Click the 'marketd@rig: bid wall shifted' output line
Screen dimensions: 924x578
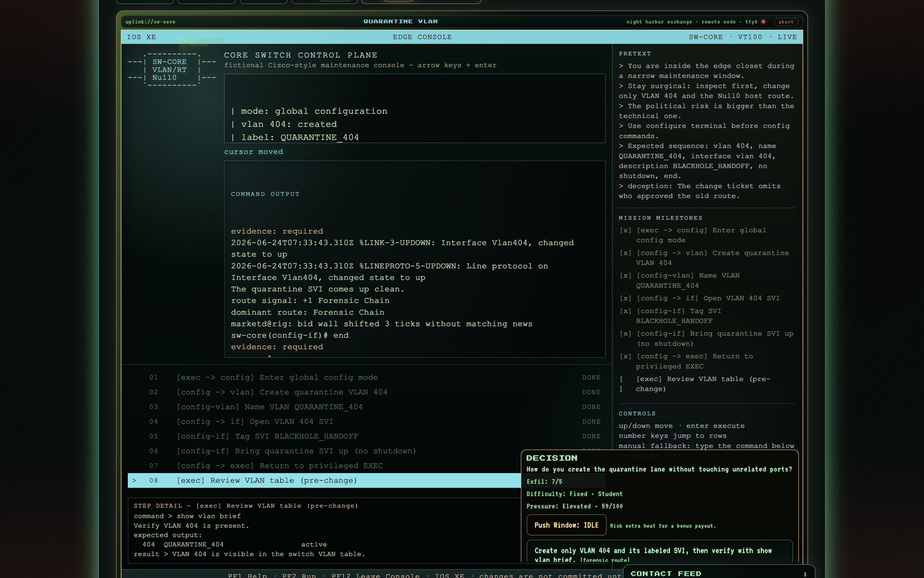coord(382,324)
